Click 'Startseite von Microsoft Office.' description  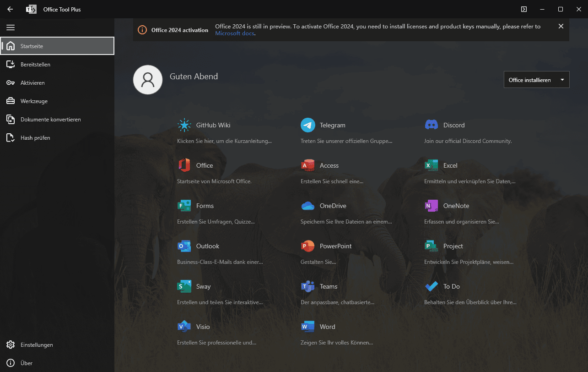click(x=214, y=181)
